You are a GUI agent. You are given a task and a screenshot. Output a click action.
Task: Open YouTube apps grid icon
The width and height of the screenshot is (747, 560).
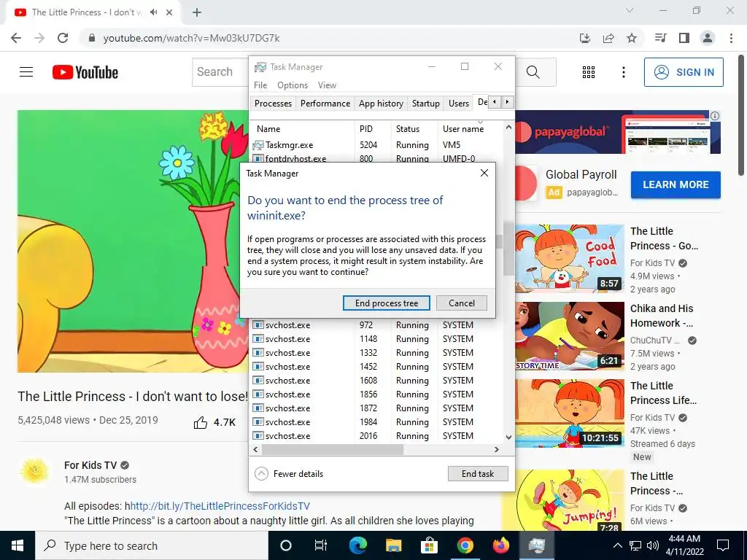coord(589,72)
